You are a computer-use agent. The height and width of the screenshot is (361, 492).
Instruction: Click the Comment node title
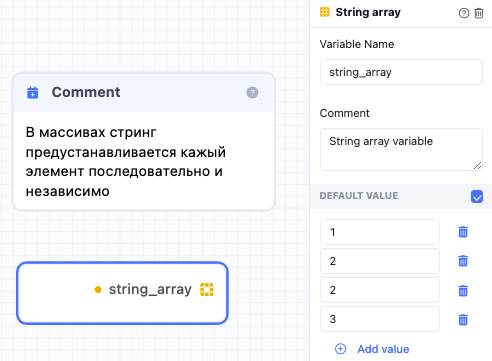(86, 92)
